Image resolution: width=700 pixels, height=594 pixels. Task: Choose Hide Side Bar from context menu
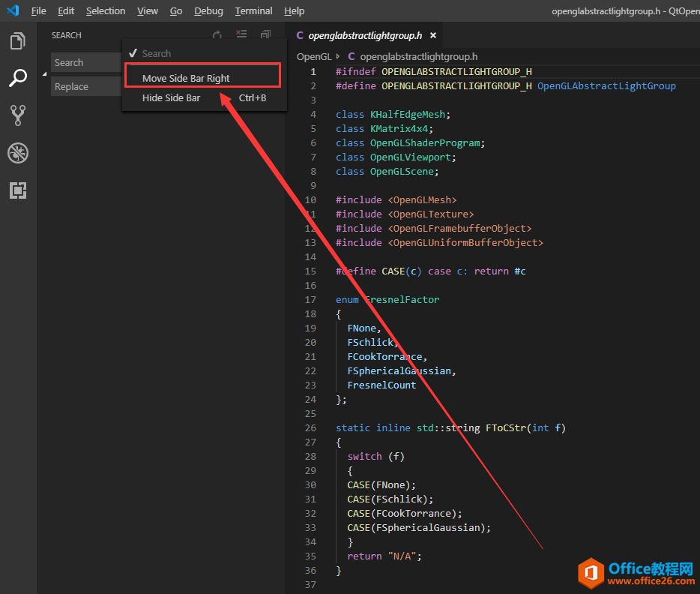pyautogui.click(x=171, y=98)
